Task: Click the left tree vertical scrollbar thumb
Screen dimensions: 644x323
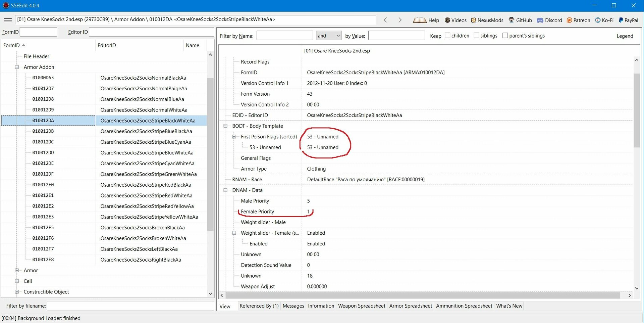Action: point(210,154)
